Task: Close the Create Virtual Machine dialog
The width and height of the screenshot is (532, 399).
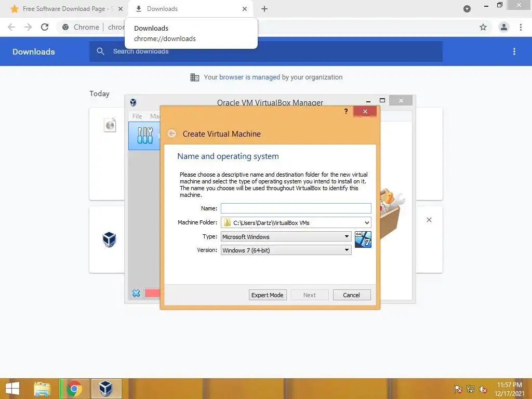Action: click(365, 111)
